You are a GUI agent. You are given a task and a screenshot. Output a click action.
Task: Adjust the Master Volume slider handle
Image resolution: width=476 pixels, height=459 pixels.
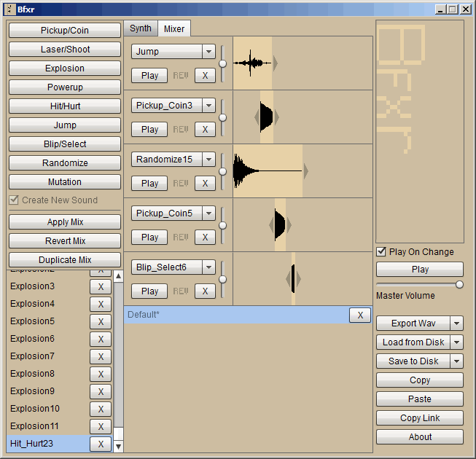[459, 285]
